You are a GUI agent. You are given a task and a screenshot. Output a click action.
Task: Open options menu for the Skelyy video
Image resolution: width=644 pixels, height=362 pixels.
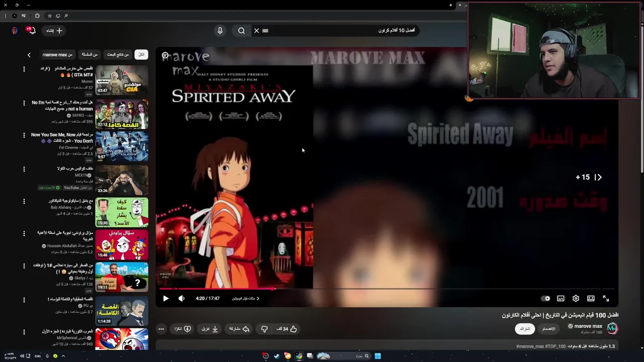[24, 266]
